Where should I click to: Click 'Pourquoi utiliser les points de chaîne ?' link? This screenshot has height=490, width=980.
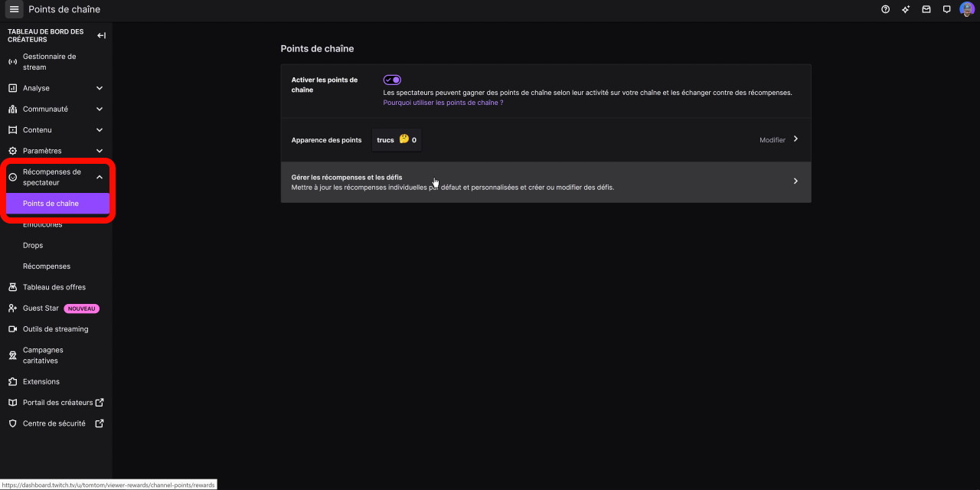tap(443, 103)
